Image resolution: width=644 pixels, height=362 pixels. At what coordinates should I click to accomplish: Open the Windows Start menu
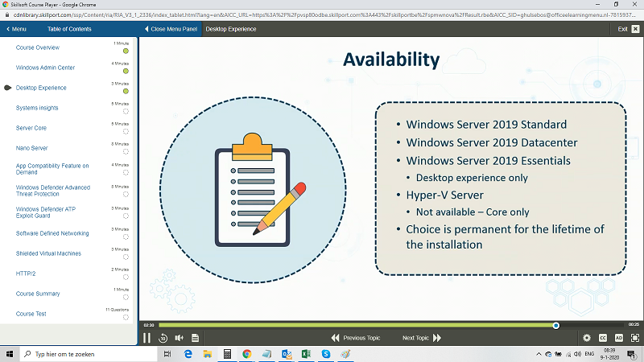click(x=10, y=354)
